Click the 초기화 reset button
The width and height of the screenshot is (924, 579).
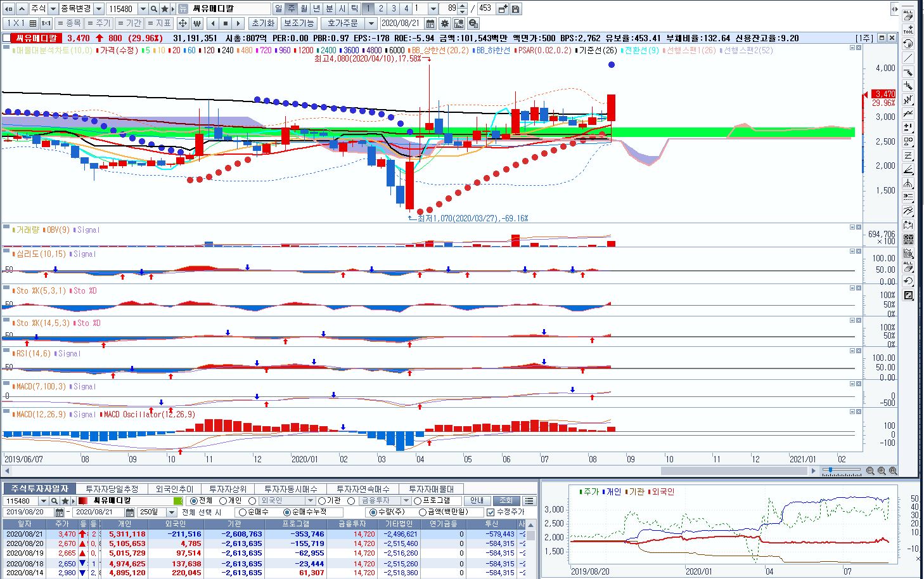pyautogui.click(x=263, y=23)
